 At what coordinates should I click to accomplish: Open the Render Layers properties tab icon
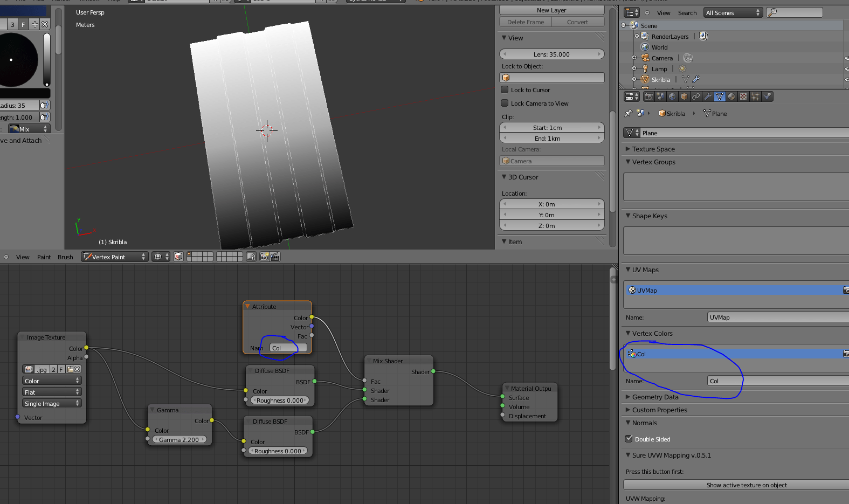661,96
